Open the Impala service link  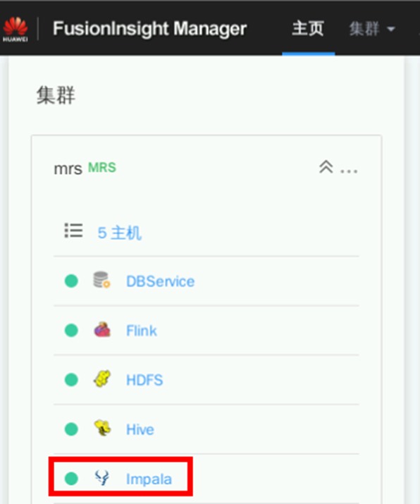(x=149, y=479)
